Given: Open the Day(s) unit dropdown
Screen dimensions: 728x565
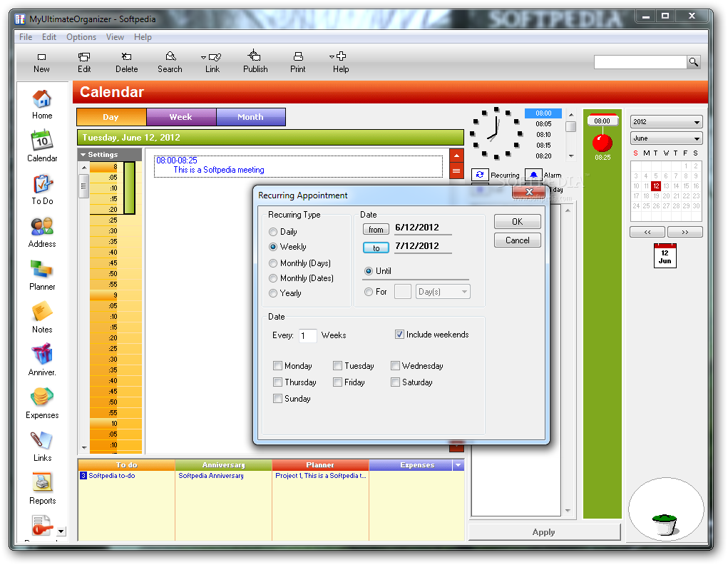Looking at the screenshot, I should (x=443, y=291).
